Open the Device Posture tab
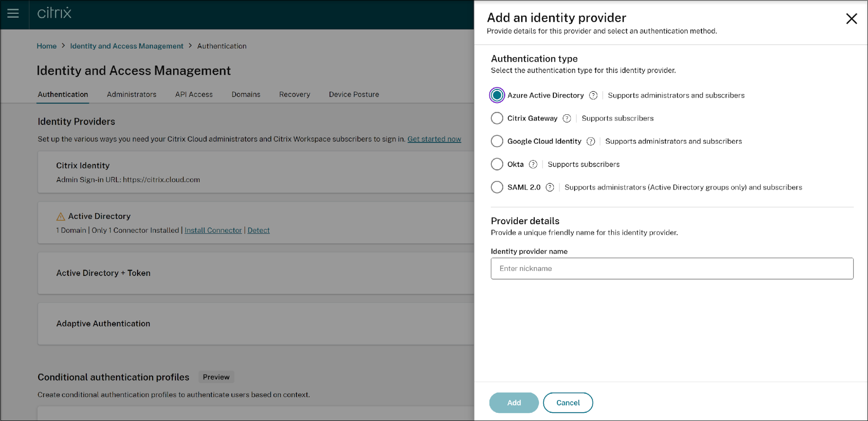Viewport: 868px width, 421px height. pyautogui.click(x=354, y=95)
